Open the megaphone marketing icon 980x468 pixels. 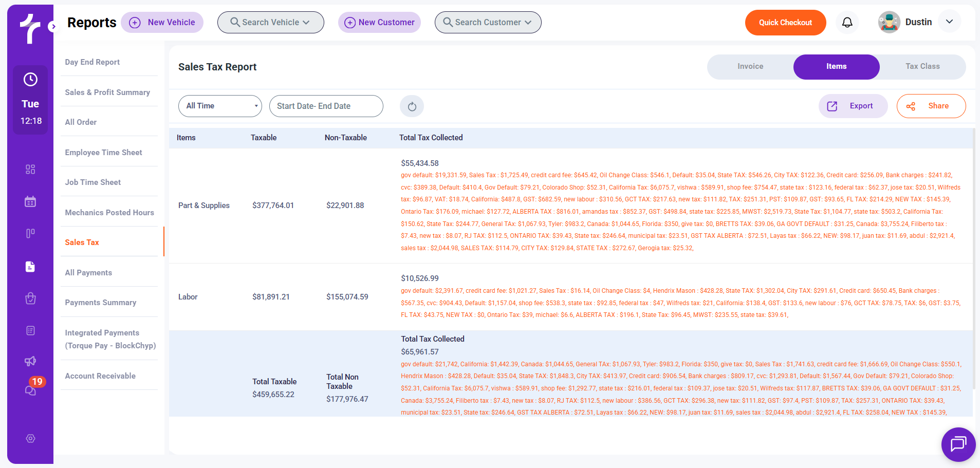[30, 361]
